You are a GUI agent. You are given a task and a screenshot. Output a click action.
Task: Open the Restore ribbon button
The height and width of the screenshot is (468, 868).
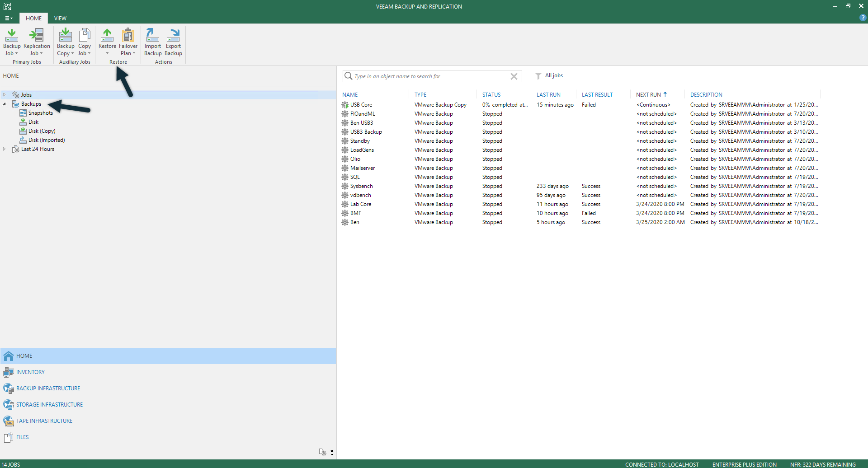coord(107,42)
